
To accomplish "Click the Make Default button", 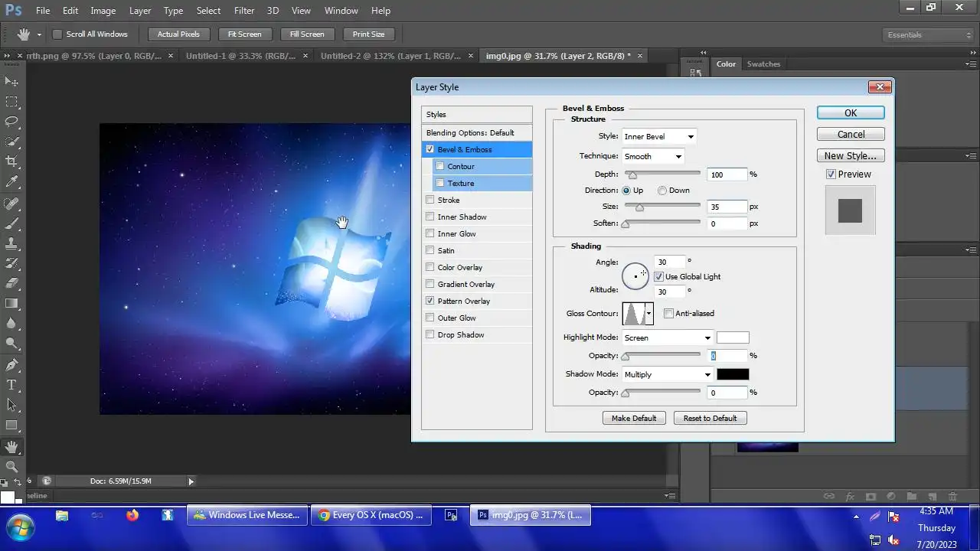I will [x=634, y=418].
